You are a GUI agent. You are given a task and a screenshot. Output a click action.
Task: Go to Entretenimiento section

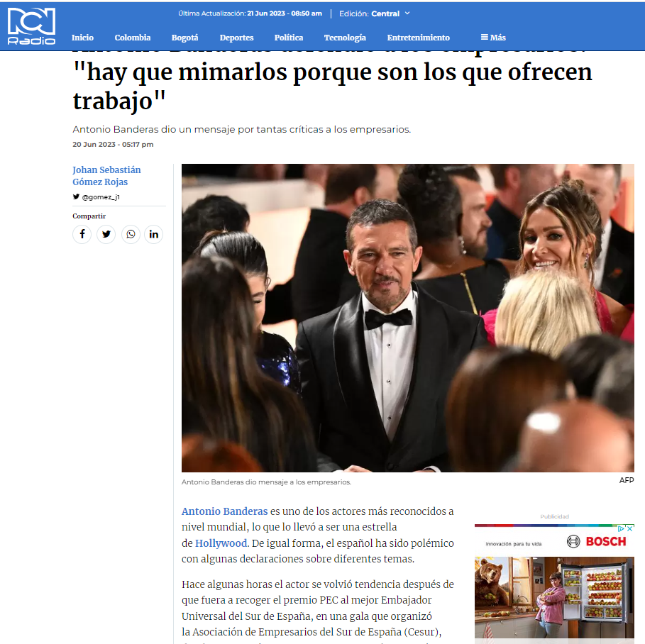pyautogui.click(x=419, y=38)
